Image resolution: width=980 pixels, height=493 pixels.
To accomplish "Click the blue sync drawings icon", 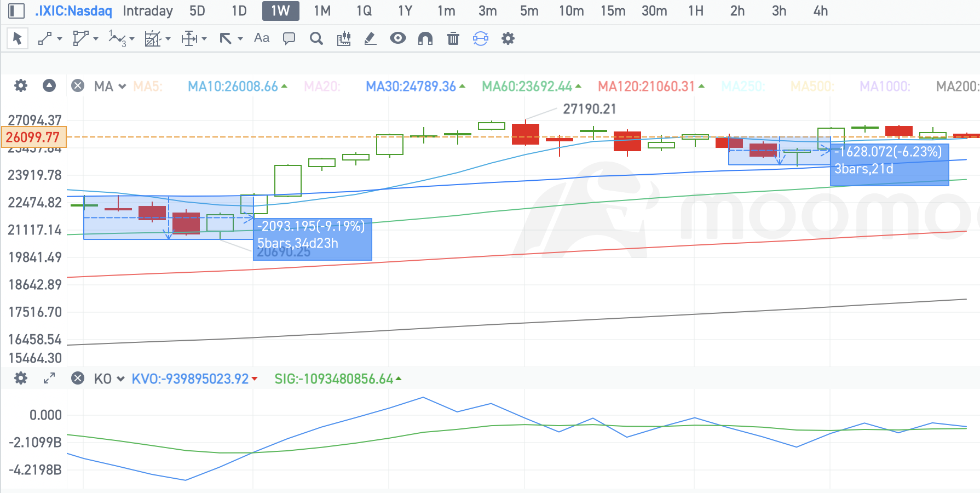I will [x=481, y=38].
